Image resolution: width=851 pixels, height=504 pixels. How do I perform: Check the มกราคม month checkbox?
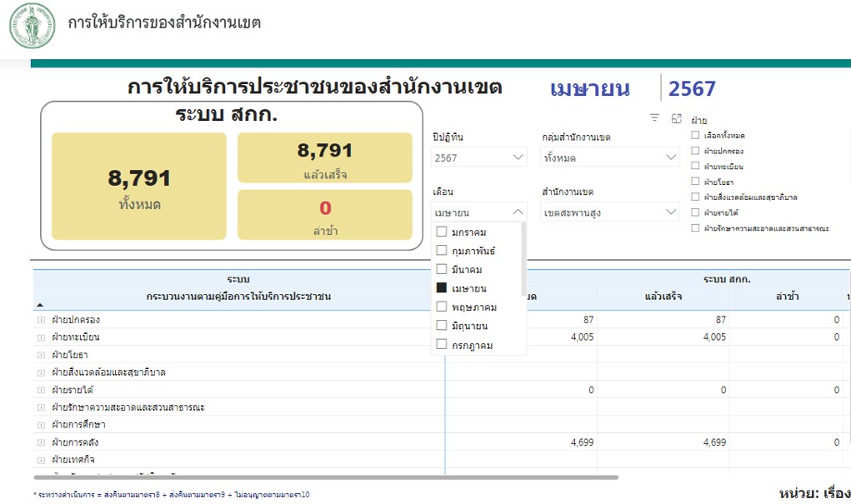tap(442, 232)
